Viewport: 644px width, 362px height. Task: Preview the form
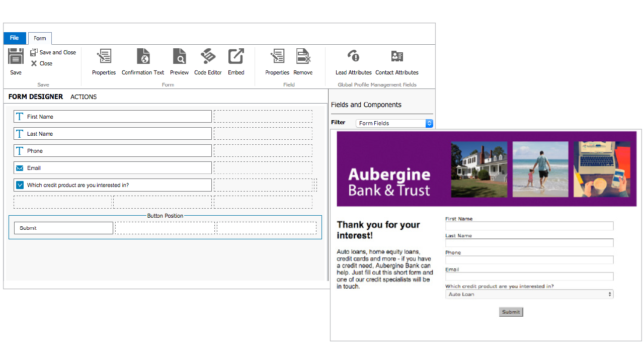coord(179,56)
